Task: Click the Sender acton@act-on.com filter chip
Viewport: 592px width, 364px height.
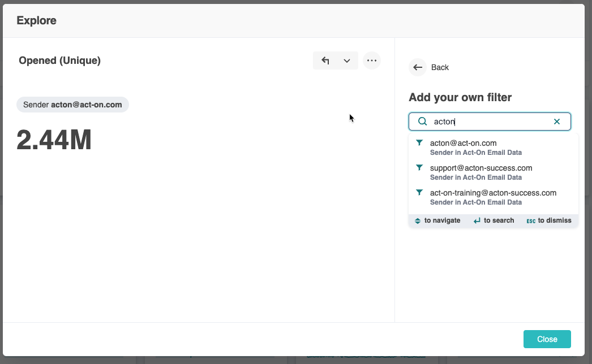Action: (72, 104)
